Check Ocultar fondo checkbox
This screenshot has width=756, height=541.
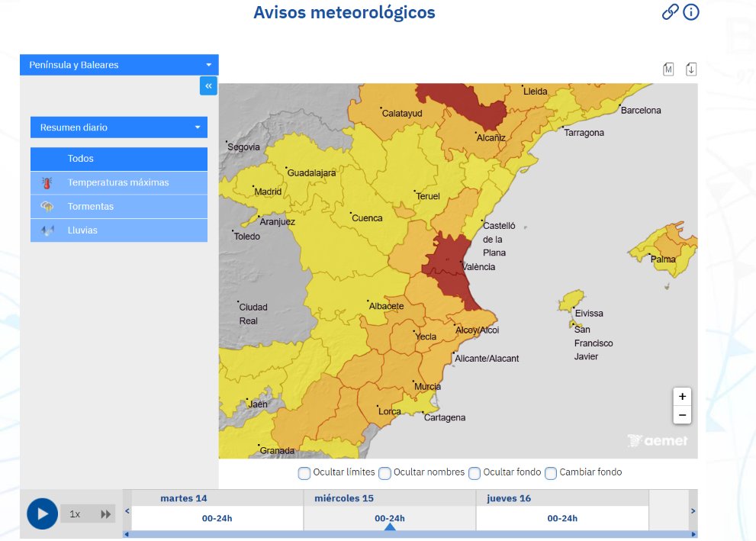click(x=475, y=473)
